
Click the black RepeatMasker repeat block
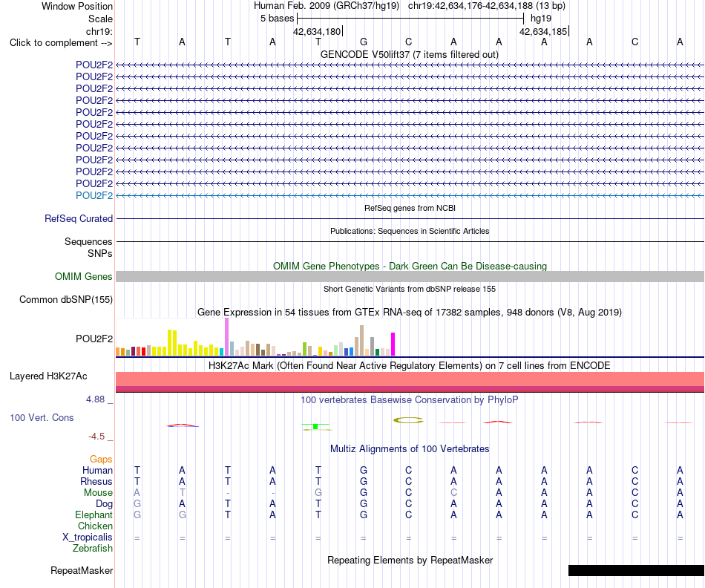coord(636,570)
